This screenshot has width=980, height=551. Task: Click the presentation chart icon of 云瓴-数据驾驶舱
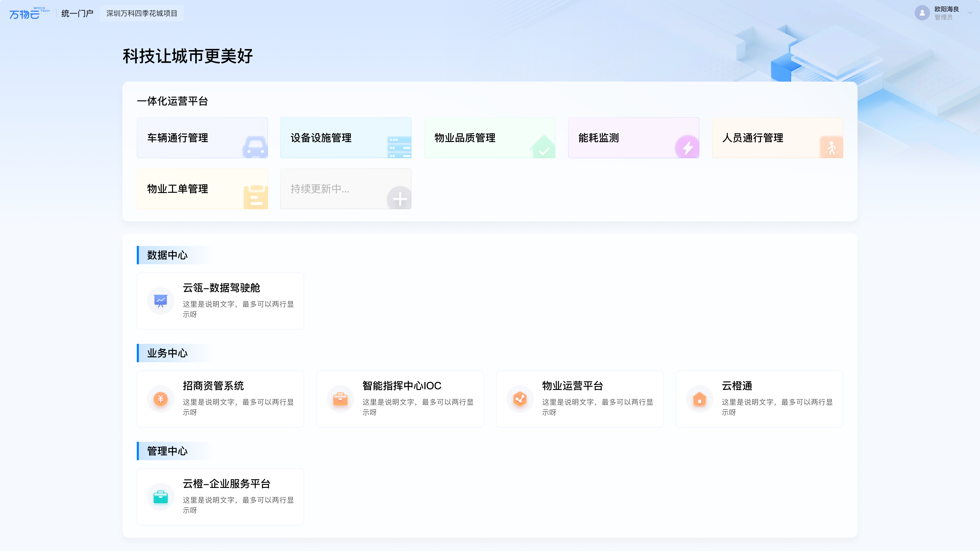[x=161, y=301]
